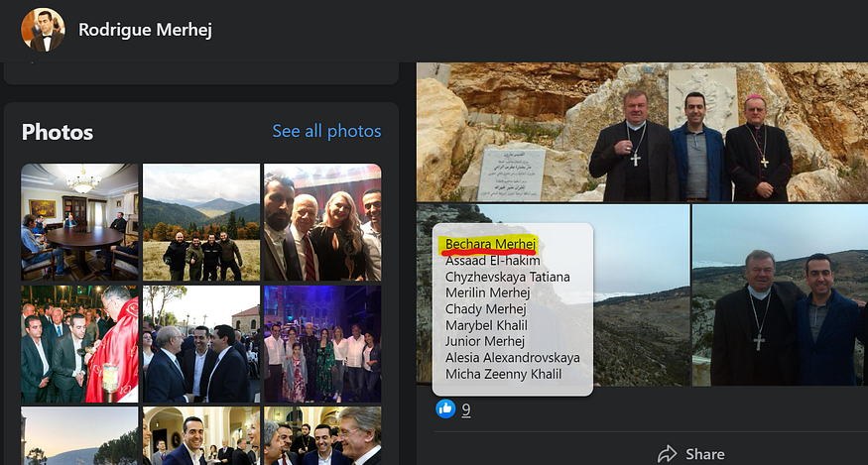This screenshot has height=465, width=868.
Task: Open the 9 reactions count
Action: [466, 409]
